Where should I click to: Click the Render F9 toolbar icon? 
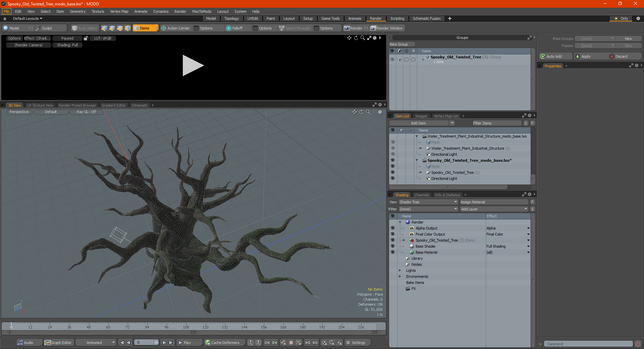coord(347,28)
